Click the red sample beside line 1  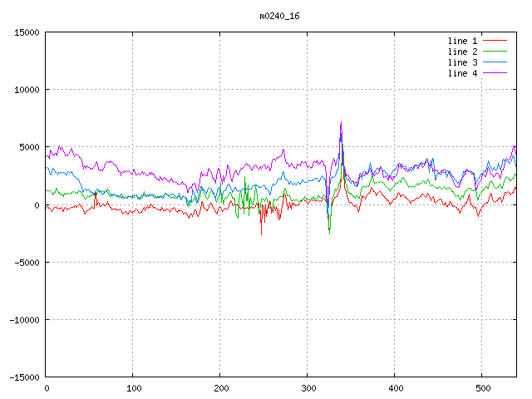[495, 41]
